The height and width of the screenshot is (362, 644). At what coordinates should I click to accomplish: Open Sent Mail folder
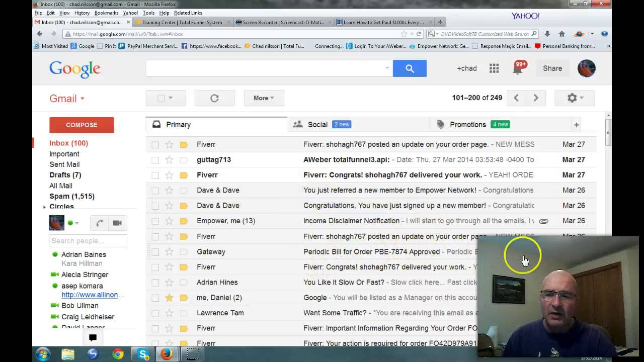coord(64,164)
